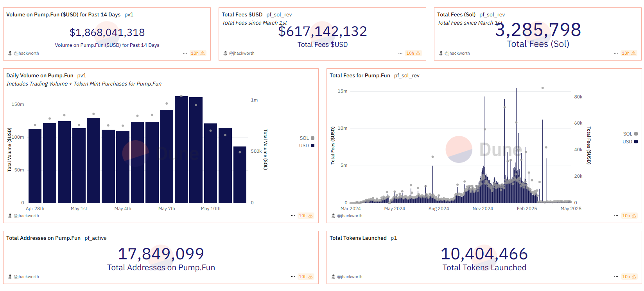
Task: Select the 3,285,798 total fees Sol value
Action: coord(538,30)
